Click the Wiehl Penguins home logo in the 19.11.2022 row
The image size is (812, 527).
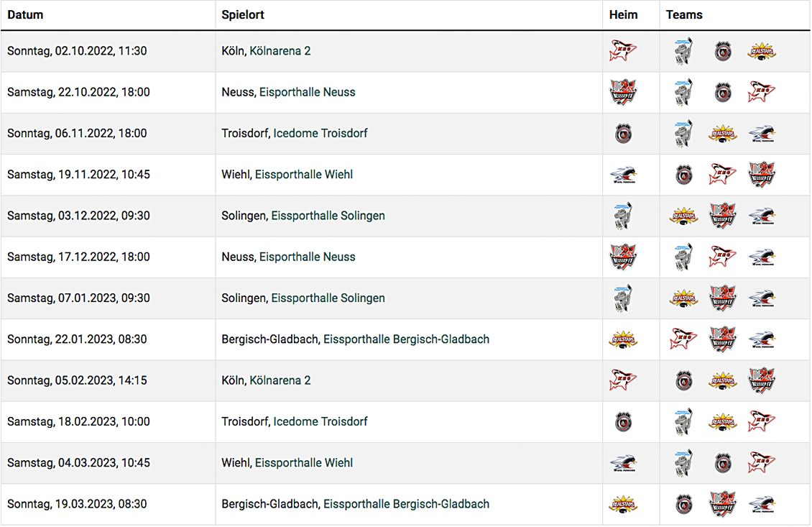(623, 175)
